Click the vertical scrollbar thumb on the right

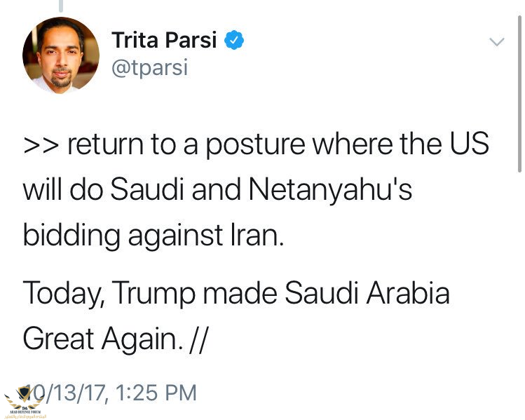tap(519, 94)
